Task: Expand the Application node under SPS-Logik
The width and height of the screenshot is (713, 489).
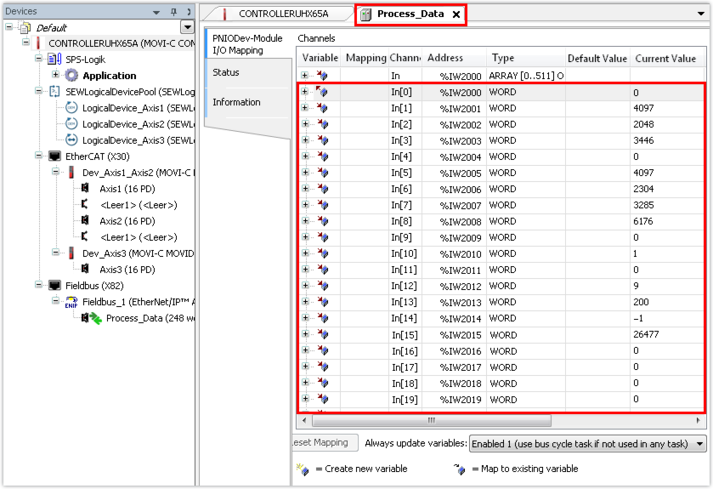Action: (56, 76)
